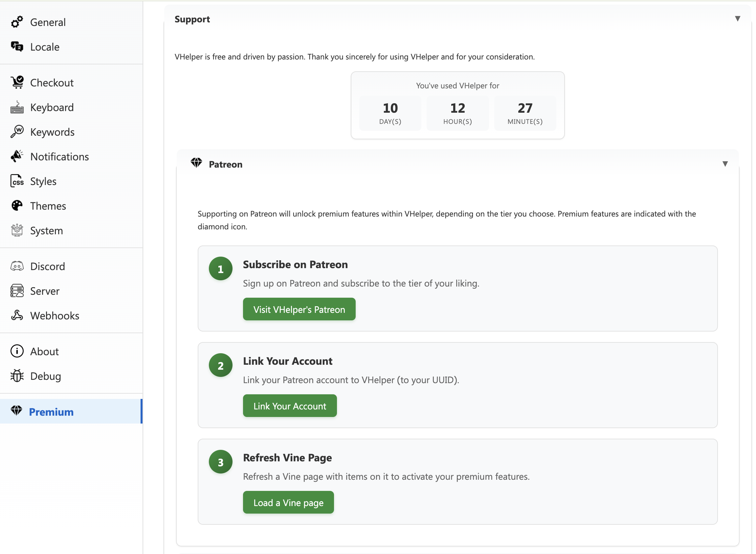Click the Locale translation icon

17,47
